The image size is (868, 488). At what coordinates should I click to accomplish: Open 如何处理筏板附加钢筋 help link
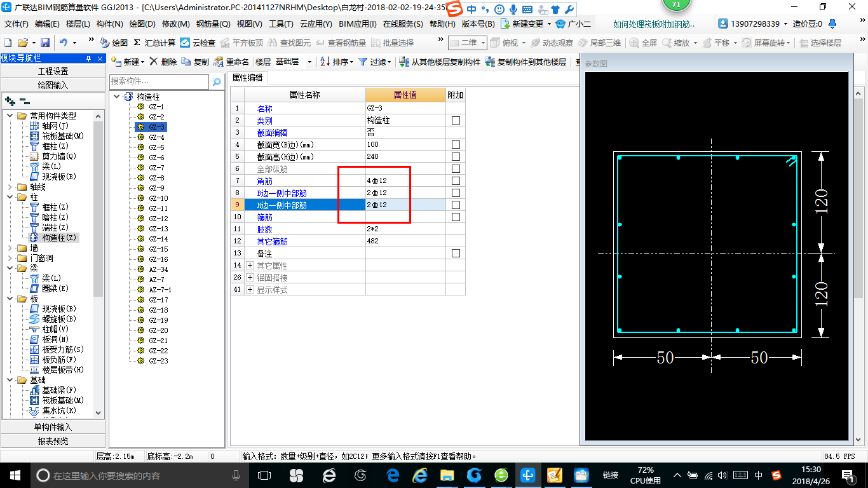coord(654,24)
